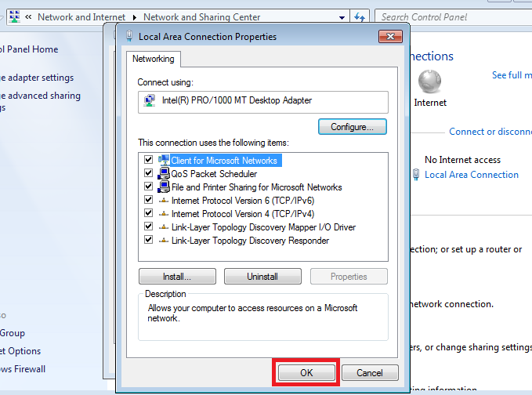Click the Search Control Panel field

coord(453,17)
